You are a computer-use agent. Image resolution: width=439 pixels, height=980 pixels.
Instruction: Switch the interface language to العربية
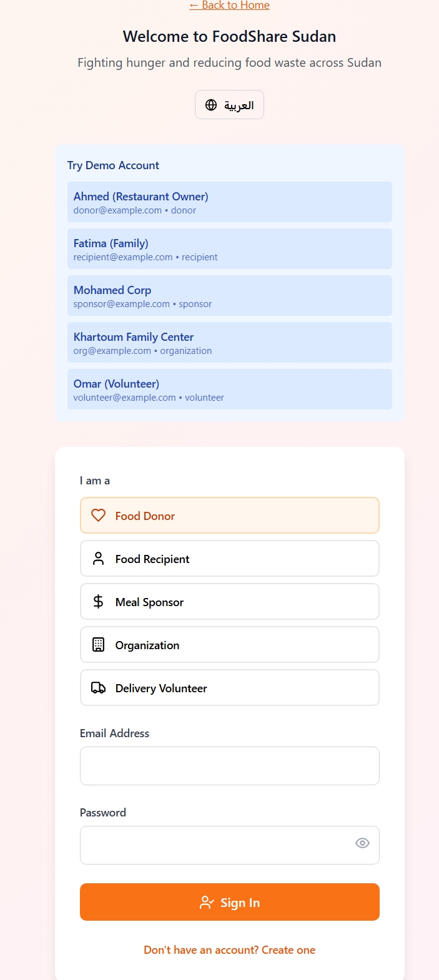pos(229,104)
